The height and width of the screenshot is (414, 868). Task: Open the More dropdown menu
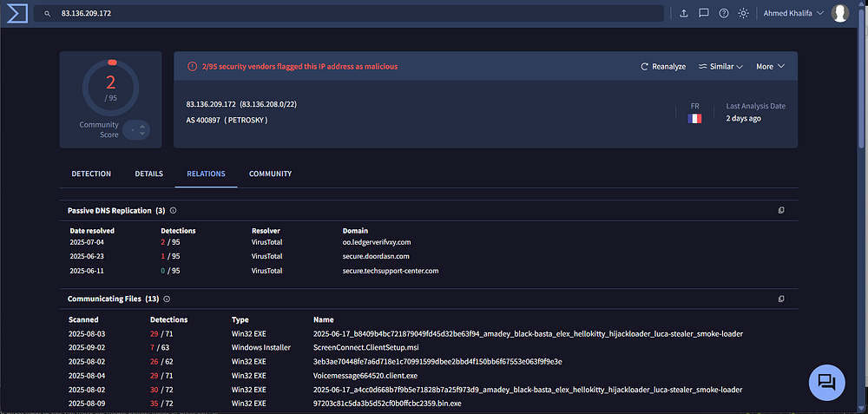click(770, 67)
